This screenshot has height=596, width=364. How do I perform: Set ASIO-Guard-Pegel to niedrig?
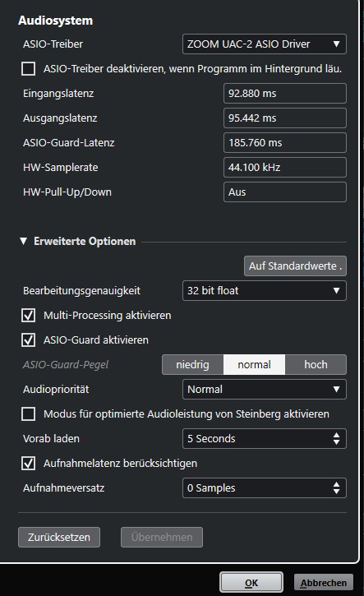[x=192, y=365]
